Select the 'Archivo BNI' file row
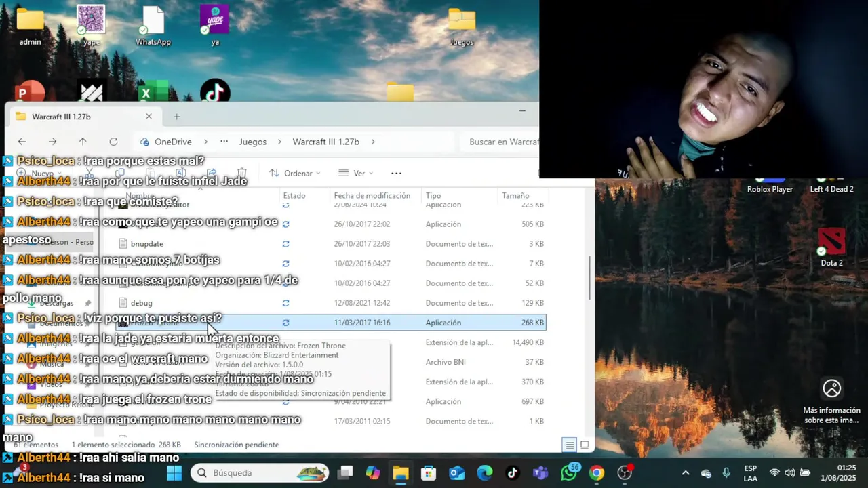 [332, 362]
